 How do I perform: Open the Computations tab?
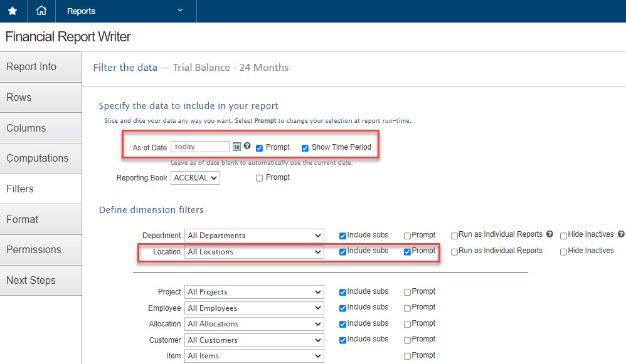[x=41, y=159]
